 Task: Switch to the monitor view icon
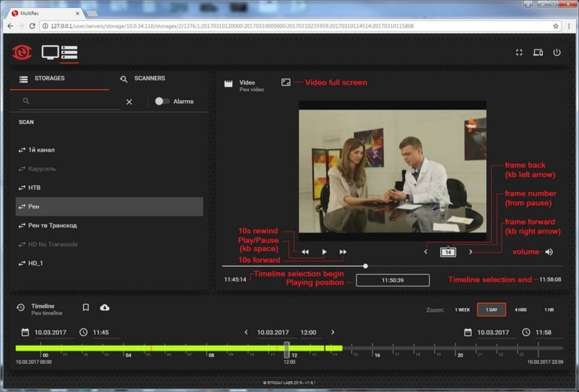click(x=50, y=53)
